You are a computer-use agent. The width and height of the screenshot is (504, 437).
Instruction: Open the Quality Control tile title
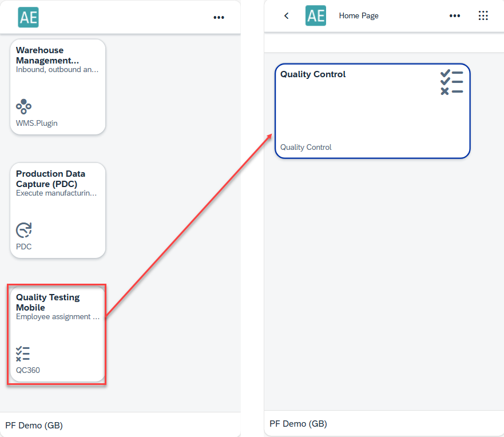(313, 74)
